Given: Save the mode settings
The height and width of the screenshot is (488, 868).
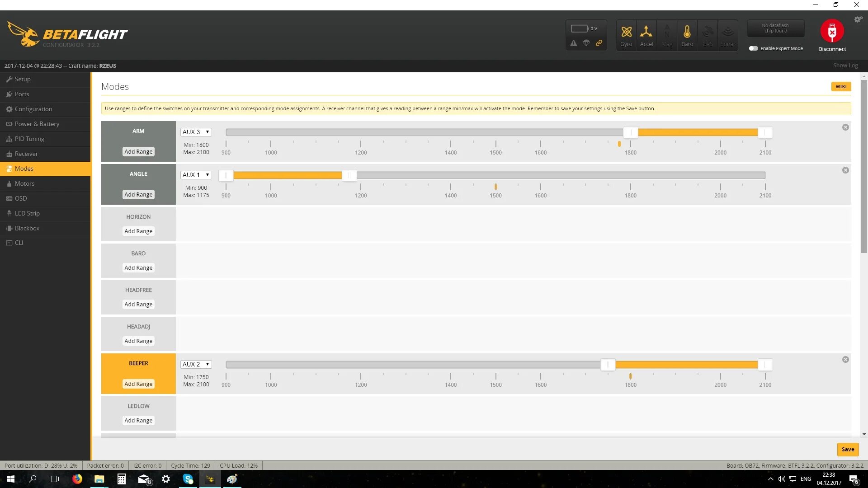Looking at the screenshot, I should tap(848, 450).
